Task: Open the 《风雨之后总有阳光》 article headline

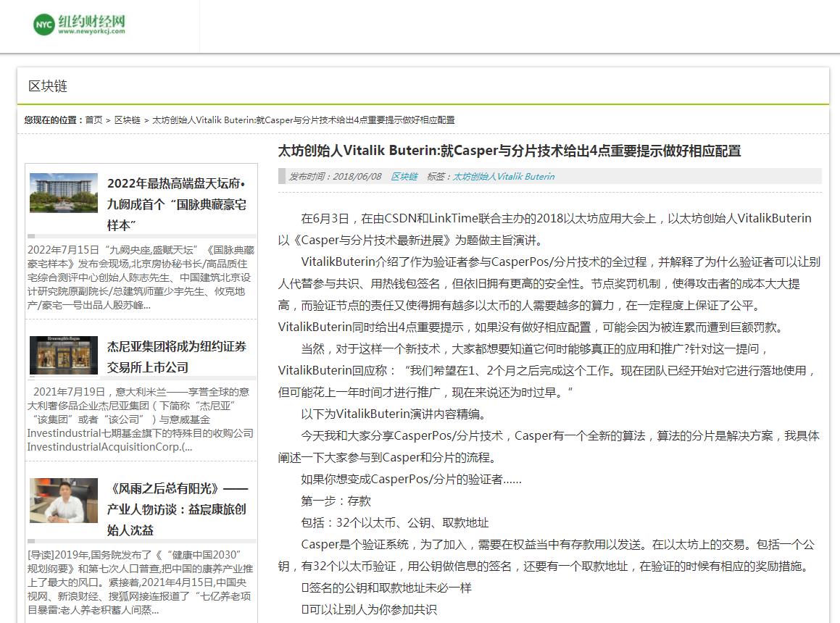Action: [x=177, y=509]
